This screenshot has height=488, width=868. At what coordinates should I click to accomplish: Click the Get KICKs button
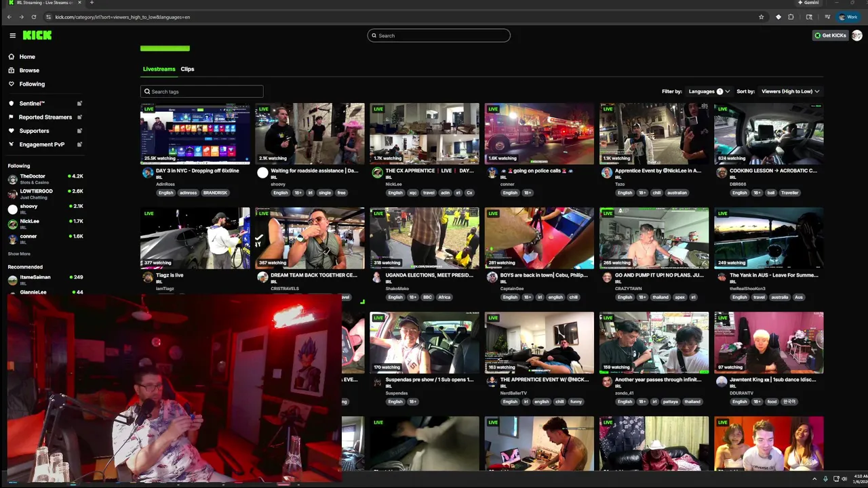830,35
